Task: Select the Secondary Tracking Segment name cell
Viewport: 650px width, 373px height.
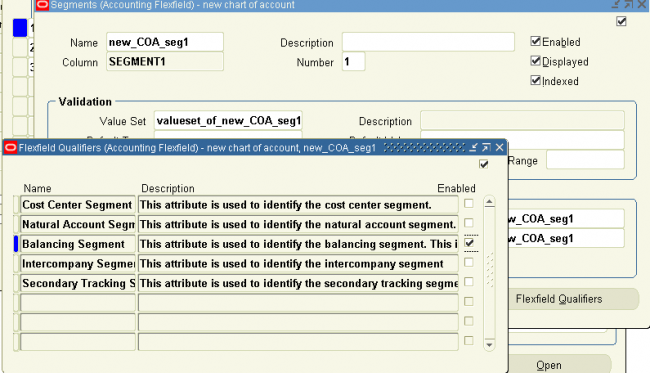Action: [78, 283]
